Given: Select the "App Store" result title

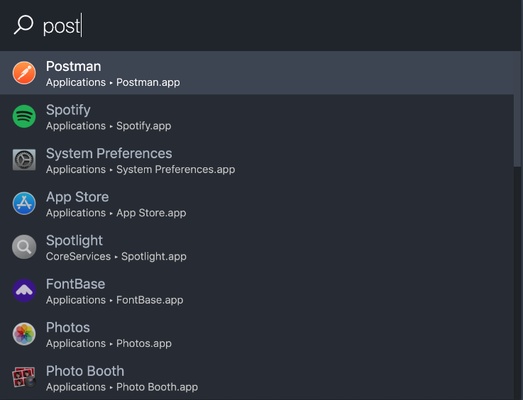Looking at the screenshot, I should coord(77,197).
